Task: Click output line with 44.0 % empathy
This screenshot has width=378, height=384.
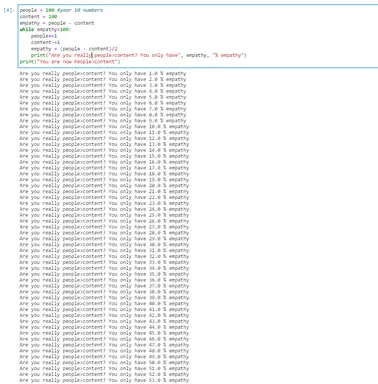Action: [104, 327]
